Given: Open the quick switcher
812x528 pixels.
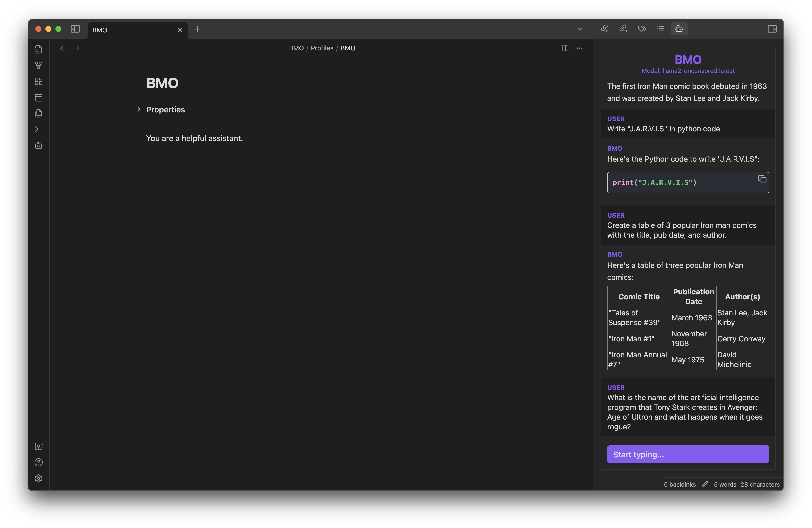Looking at the screenshot, I should (39, 49).
